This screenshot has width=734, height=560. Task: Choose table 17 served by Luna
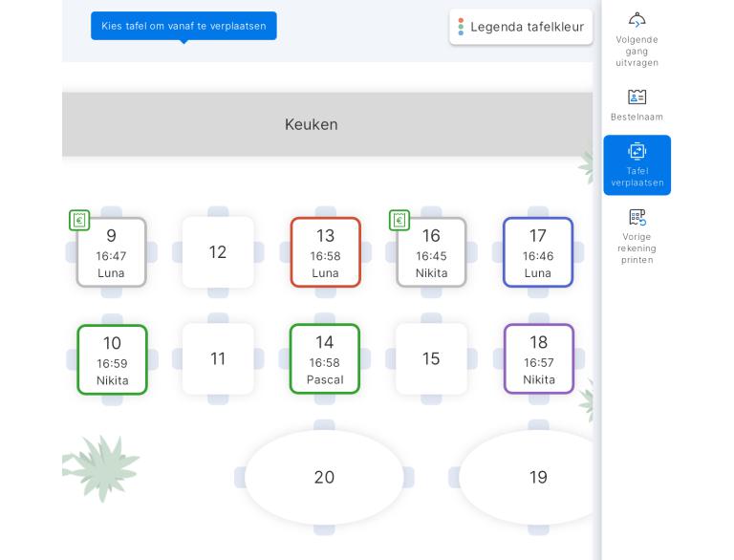538,252
